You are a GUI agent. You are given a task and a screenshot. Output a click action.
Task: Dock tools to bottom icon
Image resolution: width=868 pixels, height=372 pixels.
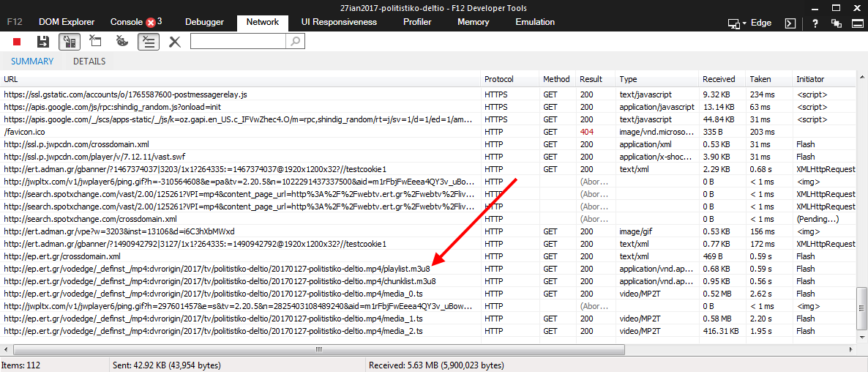pyautogui.click(x=857, y=23)
